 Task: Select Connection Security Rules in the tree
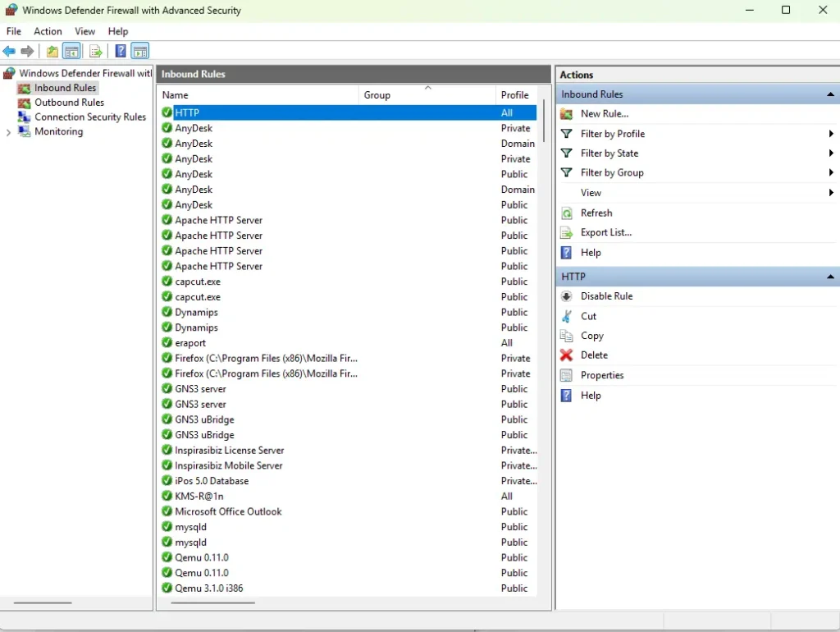[x=90, y=117]
